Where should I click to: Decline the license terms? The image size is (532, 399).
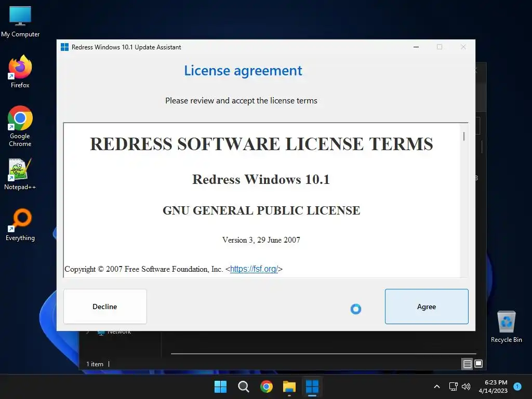(105, 307)
